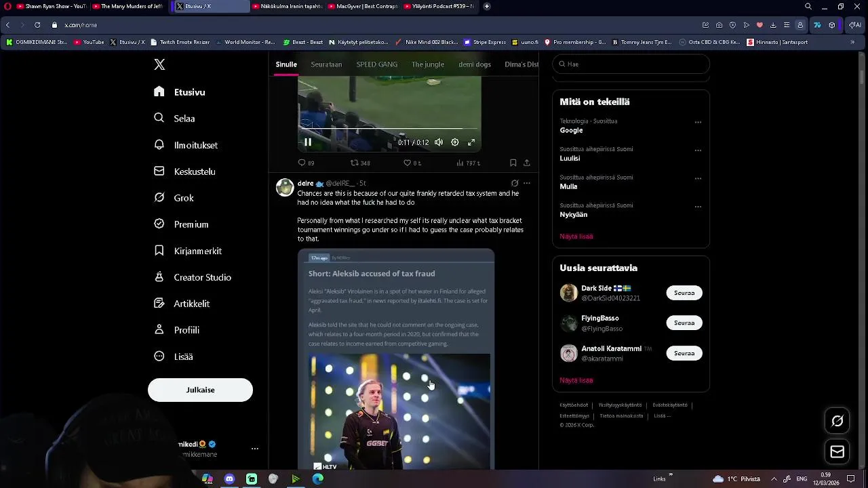The width and height of the screenshot is (868, 488).
Task: Click the Grok icon on delre's post
Action: tap(515, 183)
